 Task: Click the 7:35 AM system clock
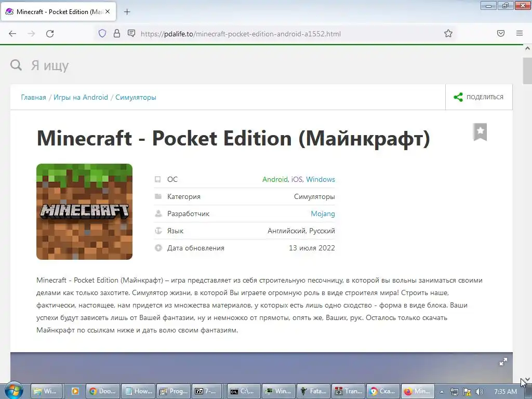(x=506, y=392)
